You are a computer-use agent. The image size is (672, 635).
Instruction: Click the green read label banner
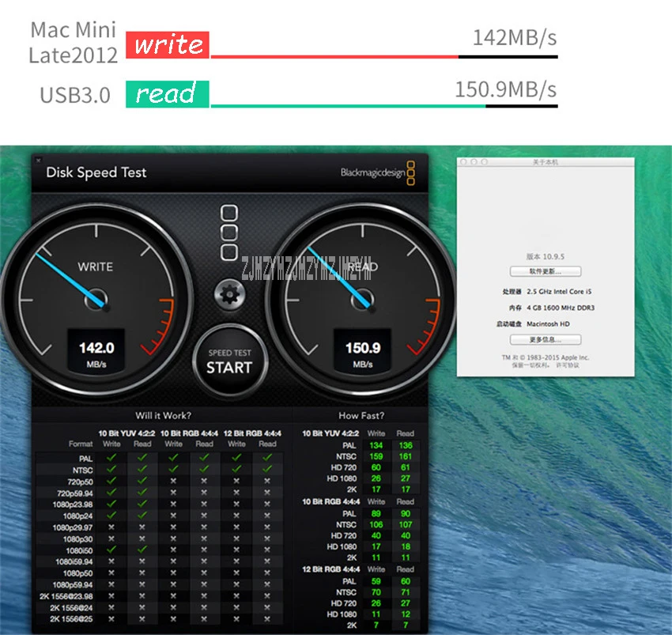[168, 94]
